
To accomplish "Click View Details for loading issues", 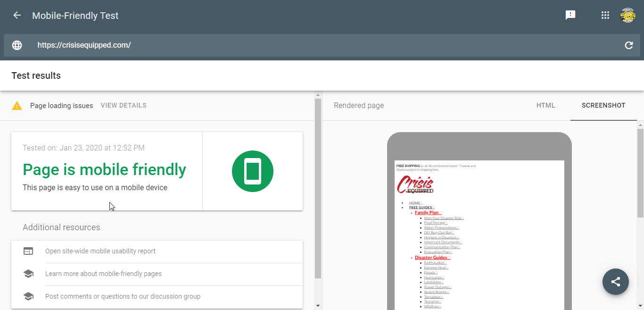I will pyautogui.click(x=124, y=106).
